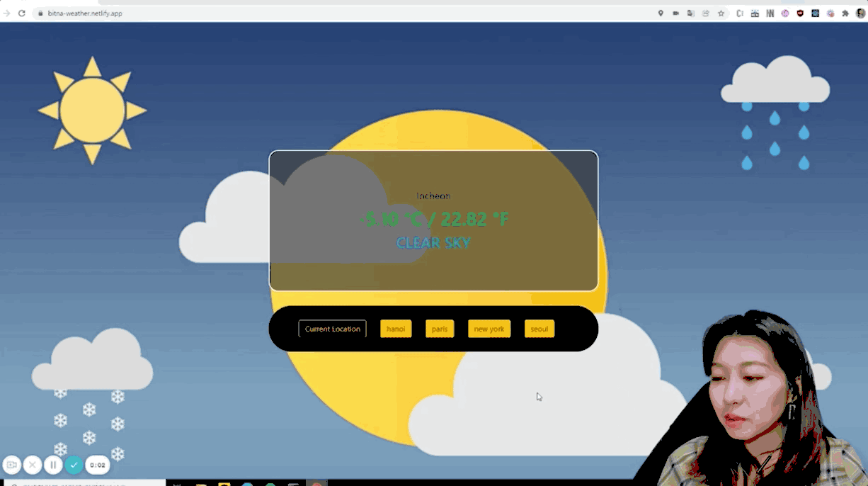Finish recording with the checkmark button
Screen dimensions: 868x486
click(x=74, y=465)
